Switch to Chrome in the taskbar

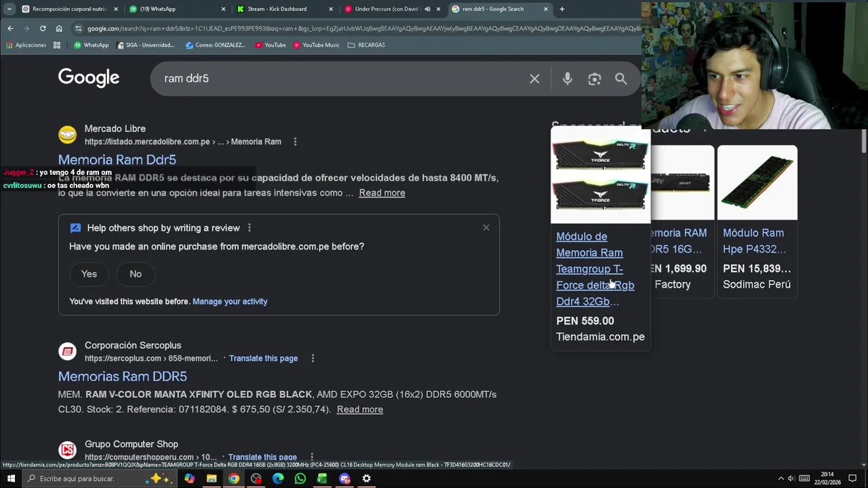234,479
